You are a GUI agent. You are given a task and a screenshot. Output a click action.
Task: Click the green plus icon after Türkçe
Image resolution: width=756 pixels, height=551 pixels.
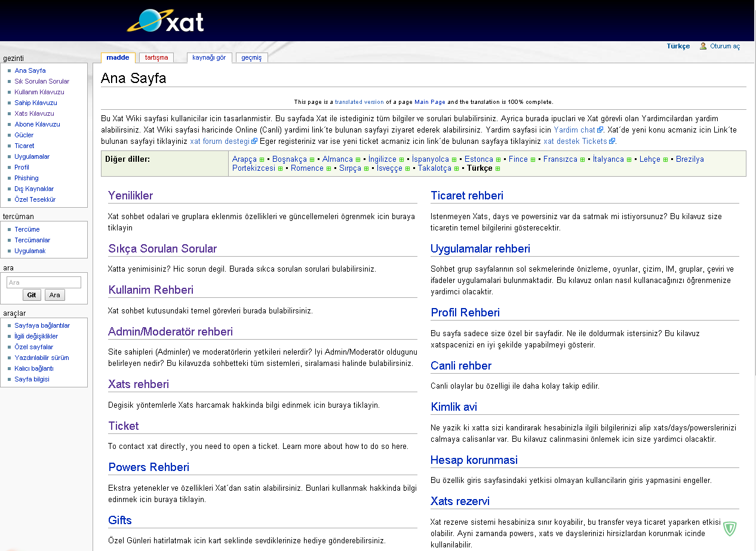click(497, 169)
